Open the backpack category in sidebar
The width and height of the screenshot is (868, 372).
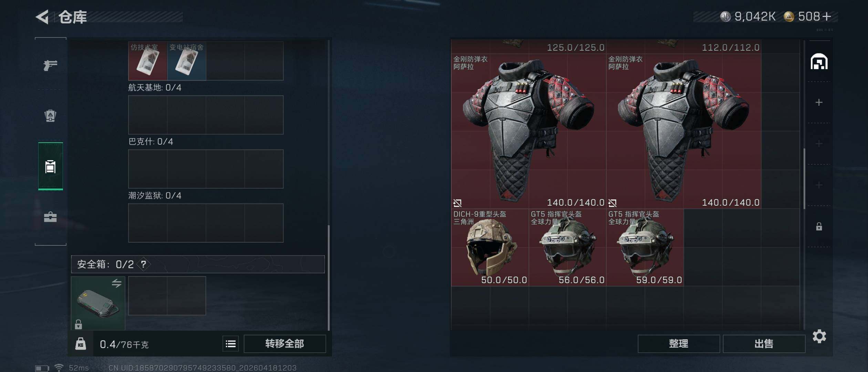[x=50, y=115]
